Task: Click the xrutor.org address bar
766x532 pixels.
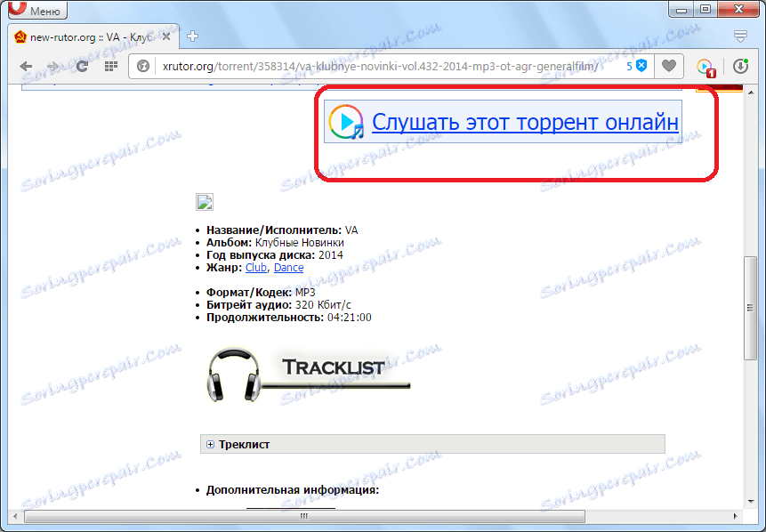Action: 380,67
